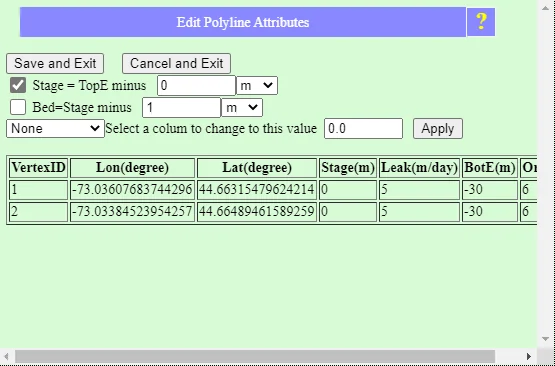The height and width of the screenshot is (366, 555).
Task: Click the Stage(m) column header
Action: (x=348, y=168)
